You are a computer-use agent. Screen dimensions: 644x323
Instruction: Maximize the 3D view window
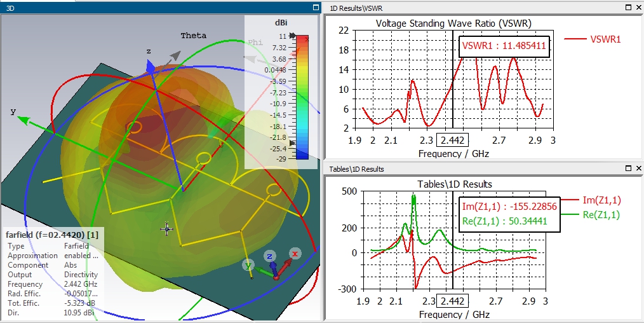pyautogui.click(x=316, y=8)
